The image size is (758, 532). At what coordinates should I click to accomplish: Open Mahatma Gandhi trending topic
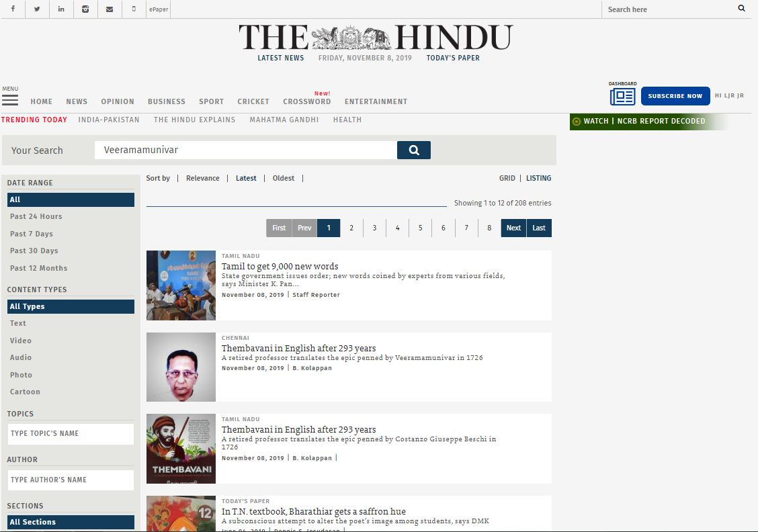click(284, 120)
